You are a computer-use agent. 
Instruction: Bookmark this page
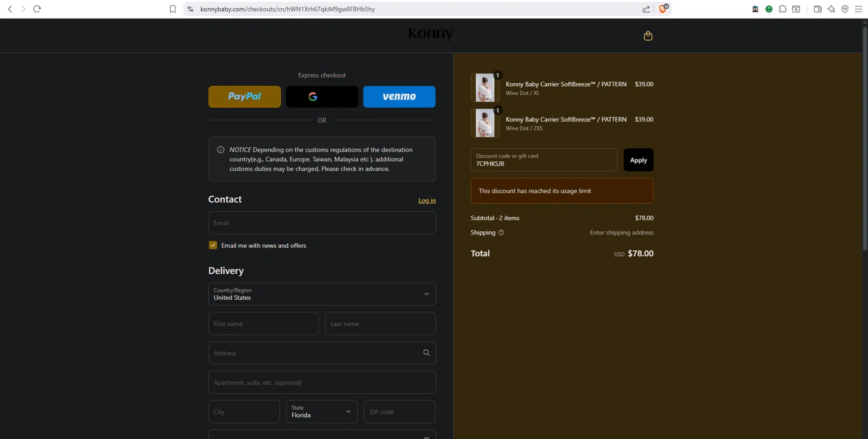[172, 9]
